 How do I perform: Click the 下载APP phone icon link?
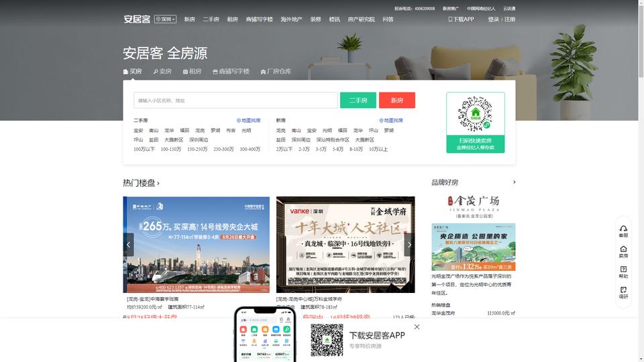coord(461,19)
